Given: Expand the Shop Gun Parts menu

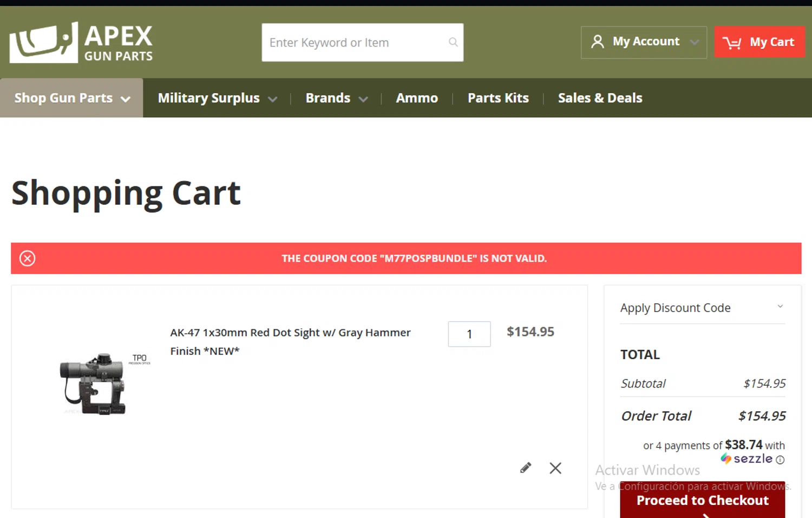Looking at the screenshot, I should pyautogui.click(x=71, y=98).
